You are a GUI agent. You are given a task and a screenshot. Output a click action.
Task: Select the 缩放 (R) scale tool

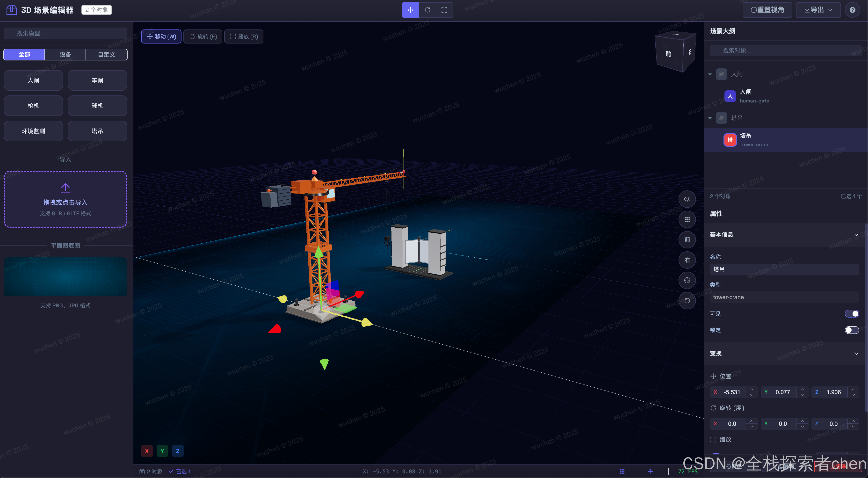click(244, 36)
